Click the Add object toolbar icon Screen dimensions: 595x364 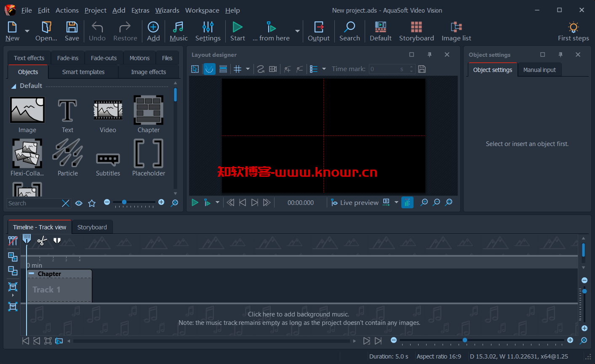click(153, 28)
